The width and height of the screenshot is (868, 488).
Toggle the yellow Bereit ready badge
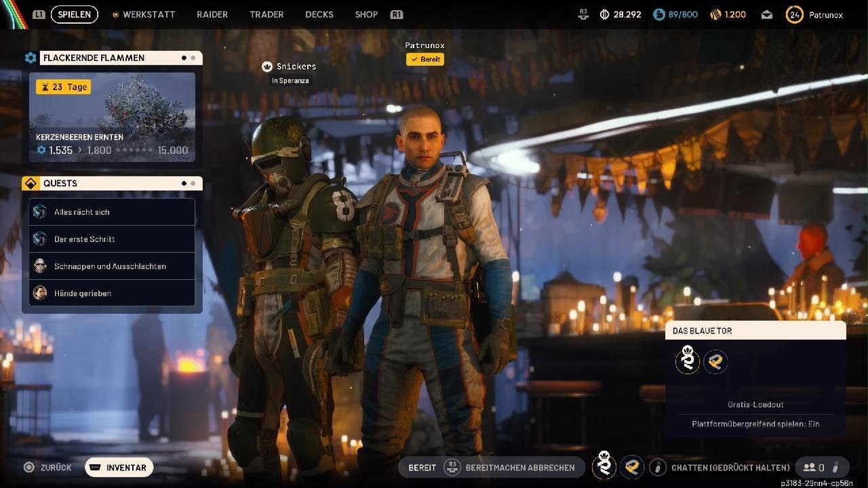425,60
